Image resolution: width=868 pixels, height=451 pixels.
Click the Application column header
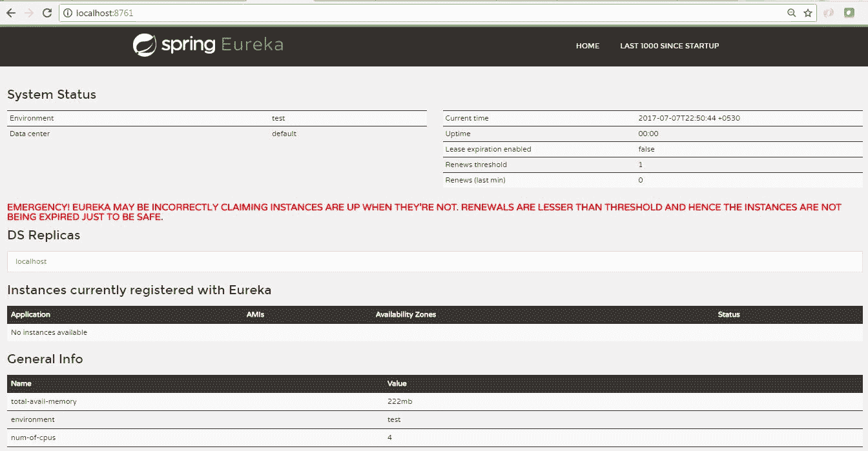point(30,314)
